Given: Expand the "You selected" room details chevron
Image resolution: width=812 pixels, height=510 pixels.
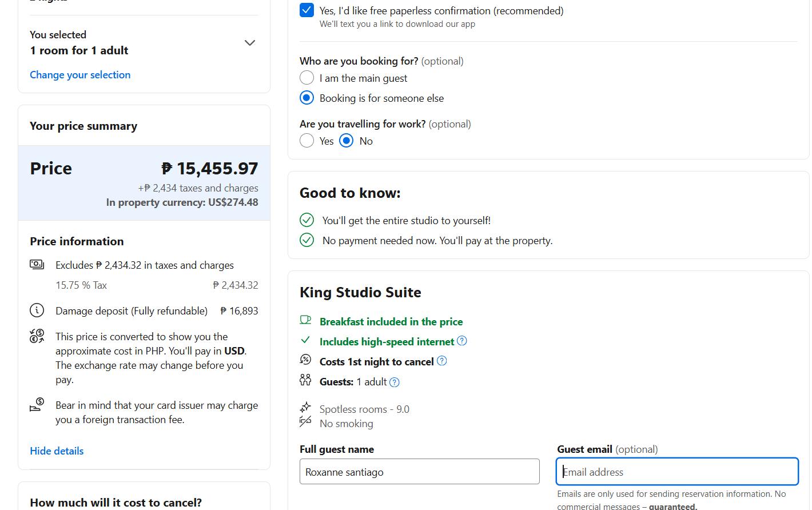Looking at the screenshot, I should click(250, 43).
